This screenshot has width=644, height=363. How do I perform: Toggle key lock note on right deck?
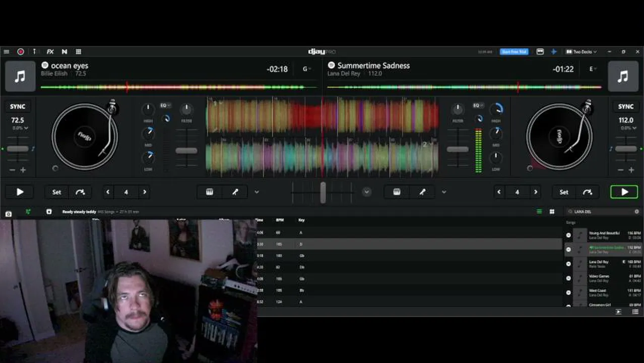pos(611,149)
